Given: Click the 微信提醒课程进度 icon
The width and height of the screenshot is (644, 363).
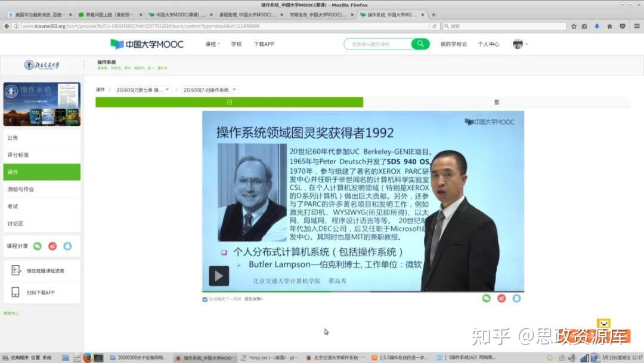Looking at the screenshot, I should (16, 269).
